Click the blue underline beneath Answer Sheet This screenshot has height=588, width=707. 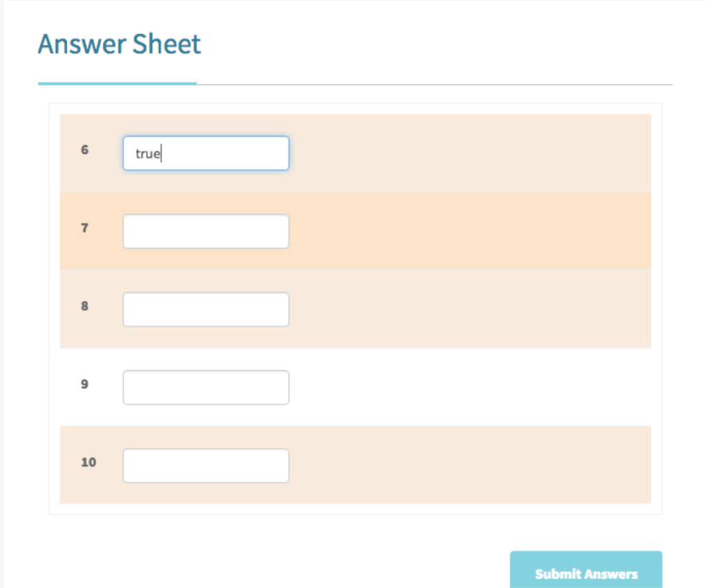(x=117, y=84)
